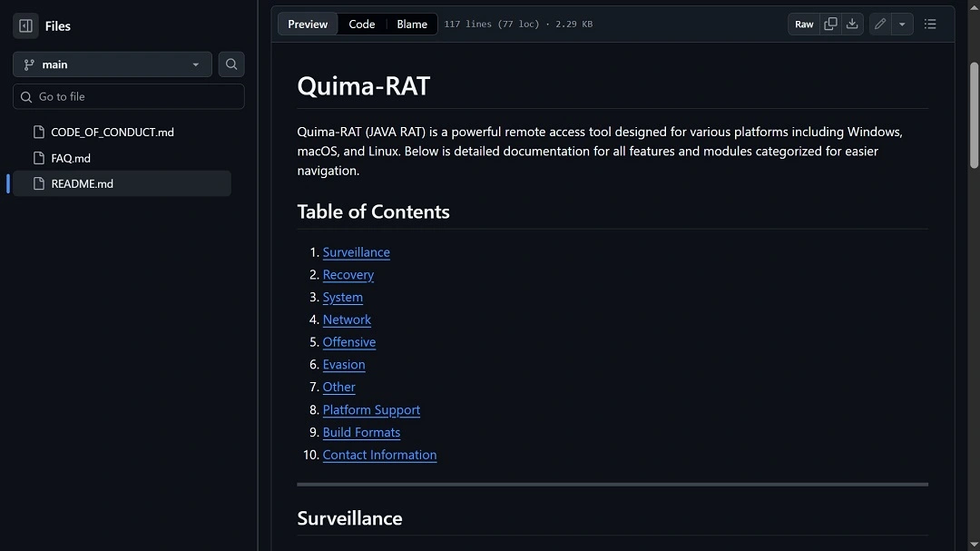
Task: Open CODE_OF_CONDUCT.md in file tree
Action: point(112,132)
